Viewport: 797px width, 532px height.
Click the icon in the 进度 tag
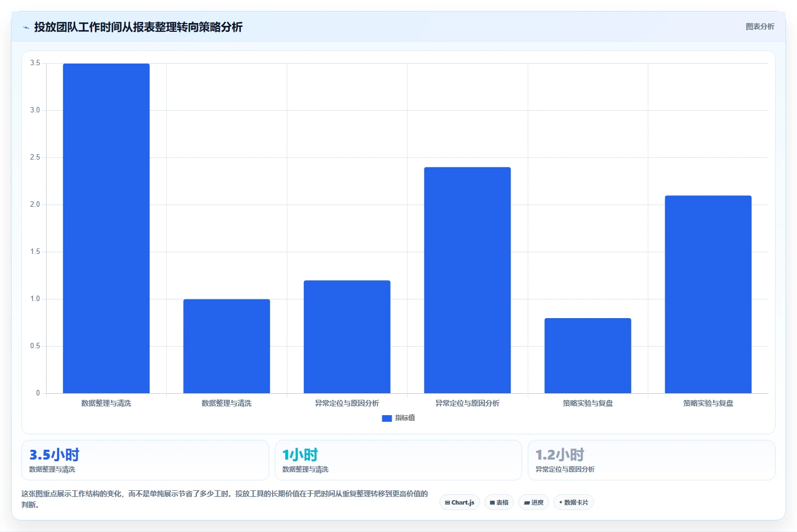coord(527,502)
